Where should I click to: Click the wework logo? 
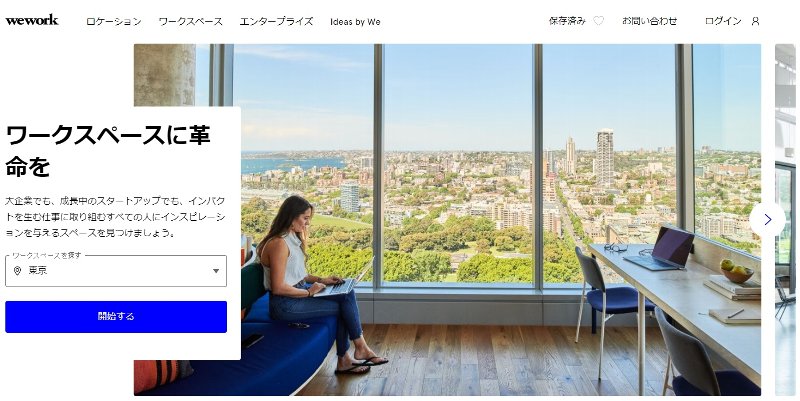tap(32, 20)
